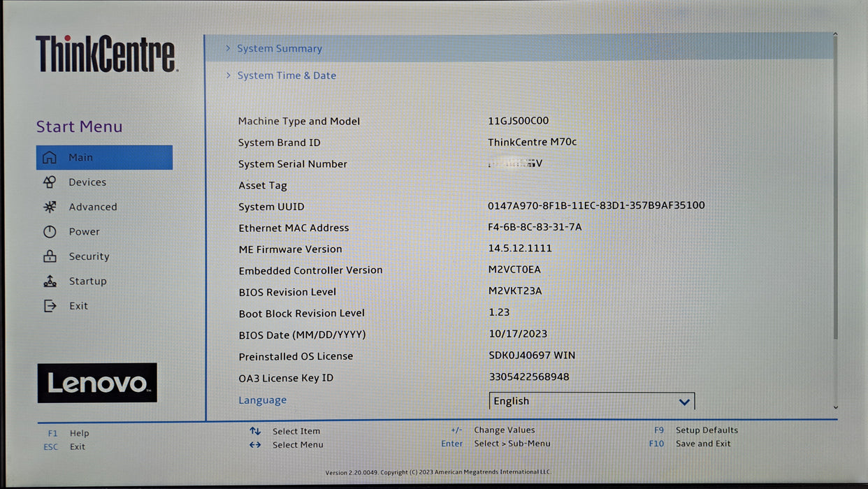Click the Ethernet MAC Address label
This screenshot has height=489, width=868.
point(294,228)
